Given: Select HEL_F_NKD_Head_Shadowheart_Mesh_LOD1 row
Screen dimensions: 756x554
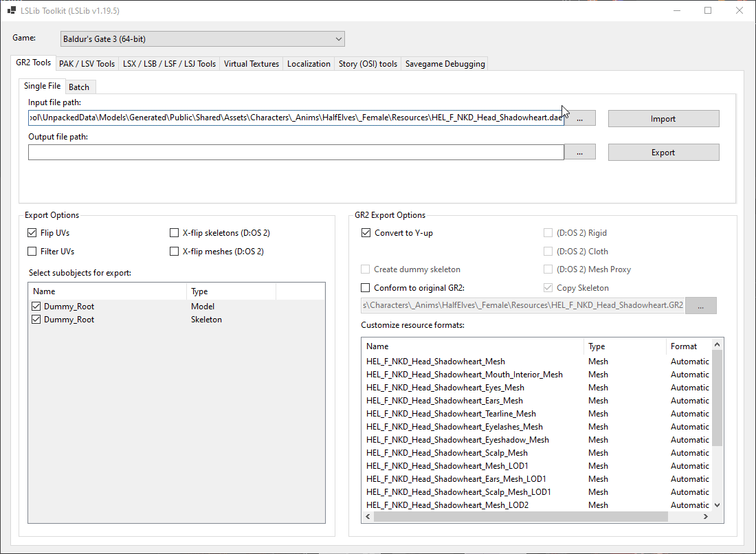Looking at the screenshot, I should click(x=537, y=466).
